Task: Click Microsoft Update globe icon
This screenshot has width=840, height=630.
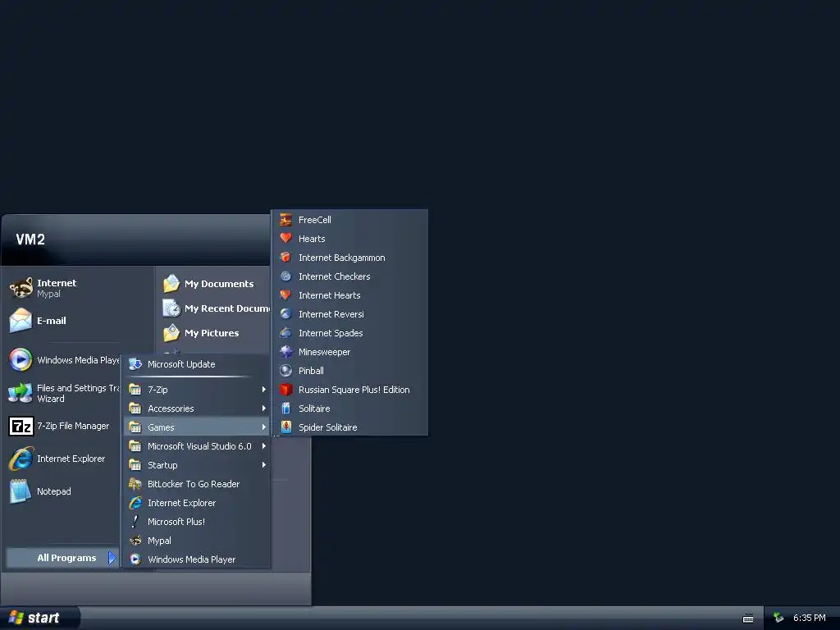Action: click(135, 364)
